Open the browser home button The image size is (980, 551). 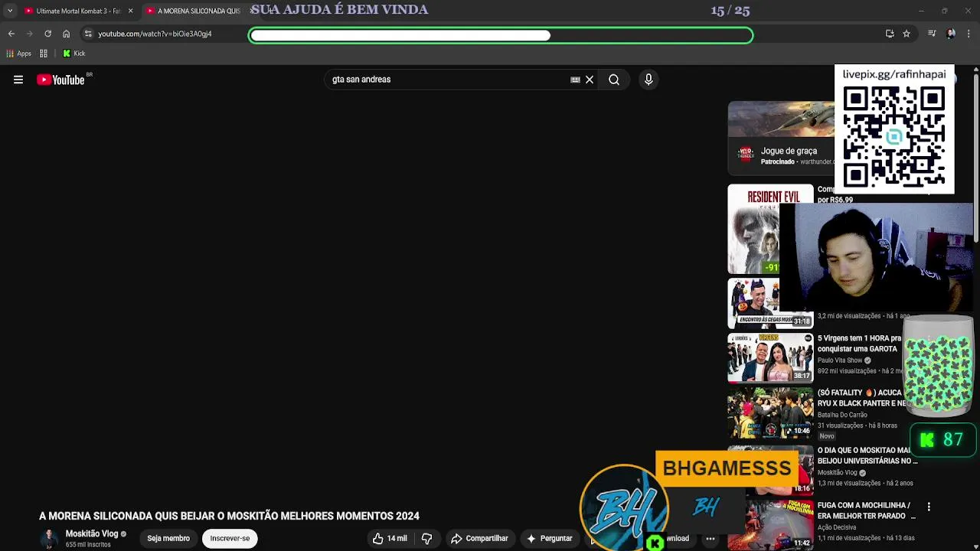tap(66, 34)
